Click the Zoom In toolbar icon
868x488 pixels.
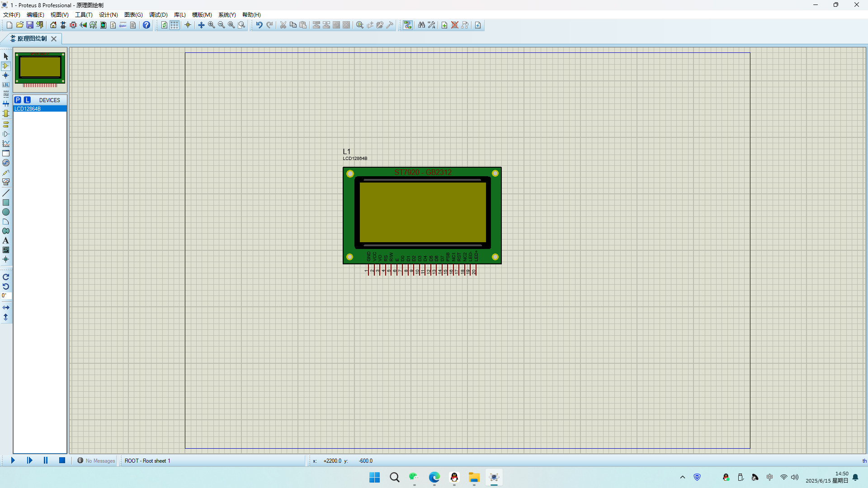212,25
